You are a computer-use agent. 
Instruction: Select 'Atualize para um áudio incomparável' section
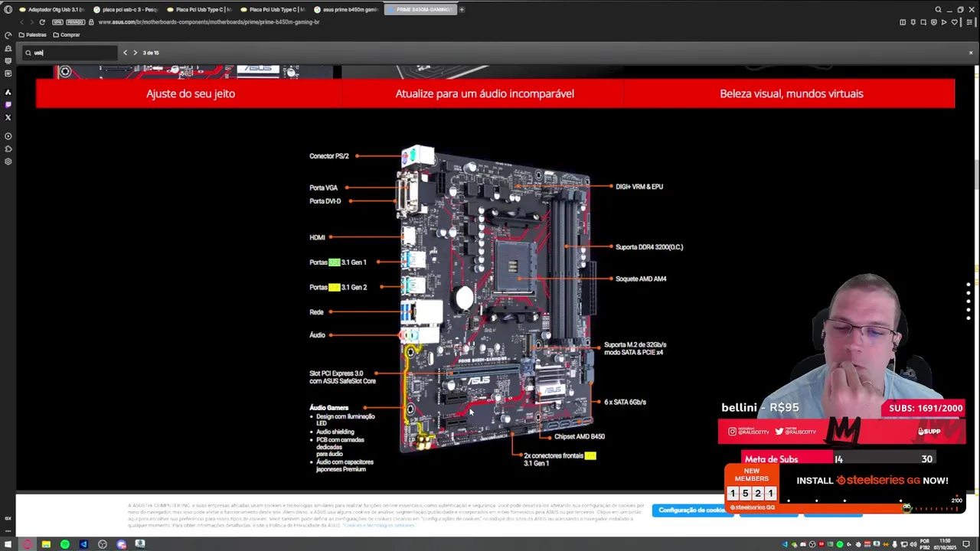(x=485, y=93)
